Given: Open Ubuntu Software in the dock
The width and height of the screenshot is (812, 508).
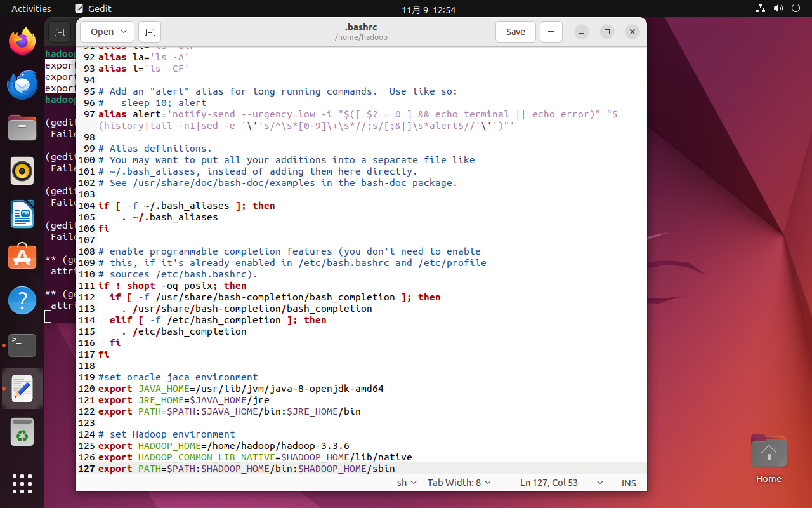Looking at the screenshot, I should point(22,257).
